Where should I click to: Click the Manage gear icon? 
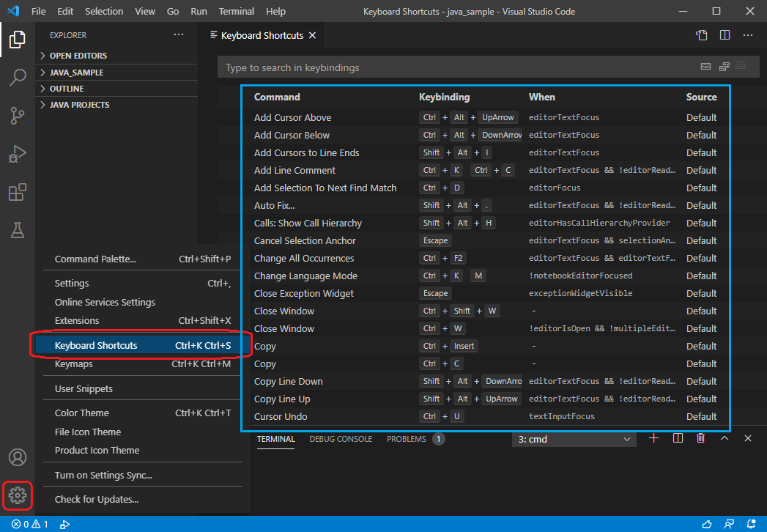18,495
